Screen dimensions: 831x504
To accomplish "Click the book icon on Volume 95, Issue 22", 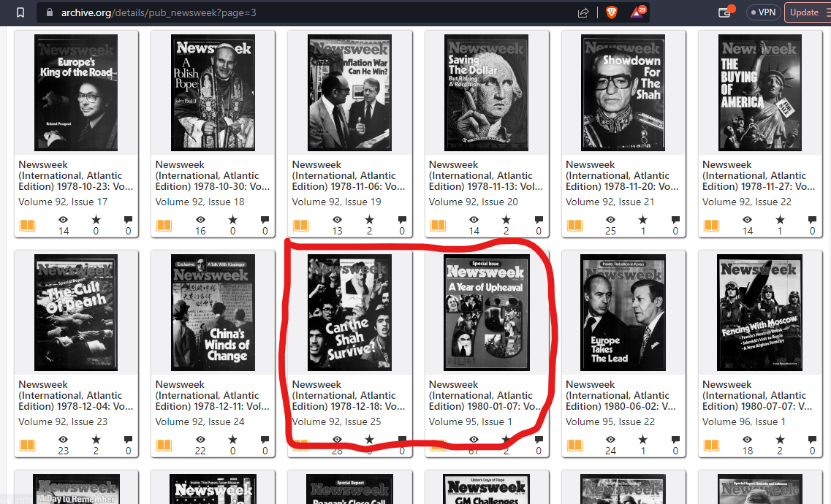I will point(574,446).
